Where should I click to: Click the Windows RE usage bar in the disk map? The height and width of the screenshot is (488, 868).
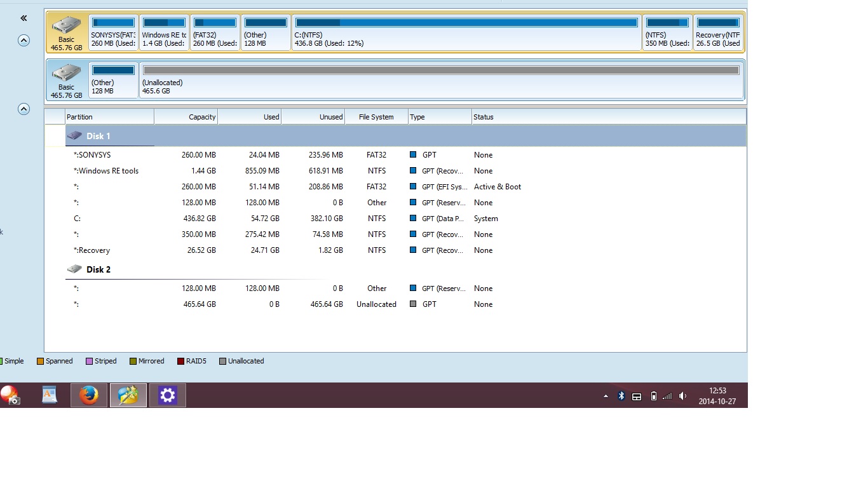[x=164, y=23]
